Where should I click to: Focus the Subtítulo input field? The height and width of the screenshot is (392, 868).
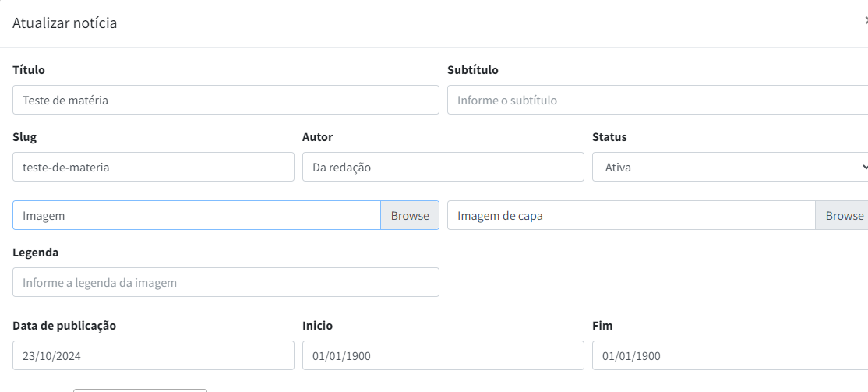pos(657,100)
